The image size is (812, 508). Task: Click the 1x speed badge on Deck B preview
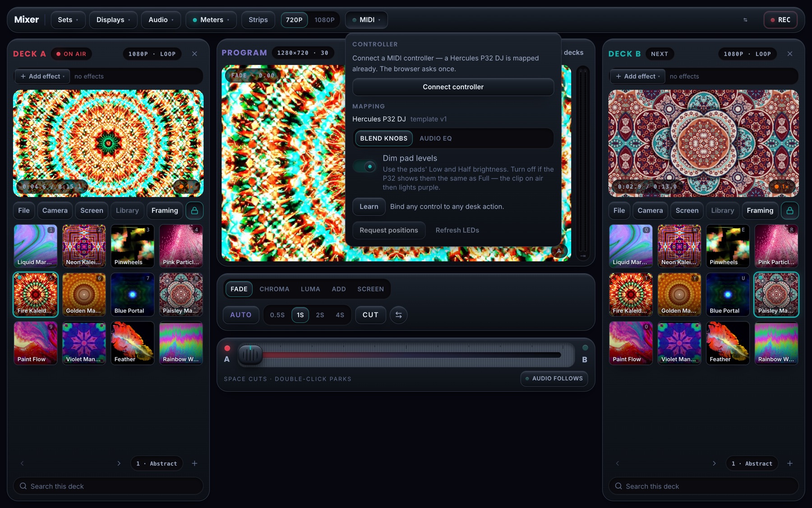tap(782, 186)
